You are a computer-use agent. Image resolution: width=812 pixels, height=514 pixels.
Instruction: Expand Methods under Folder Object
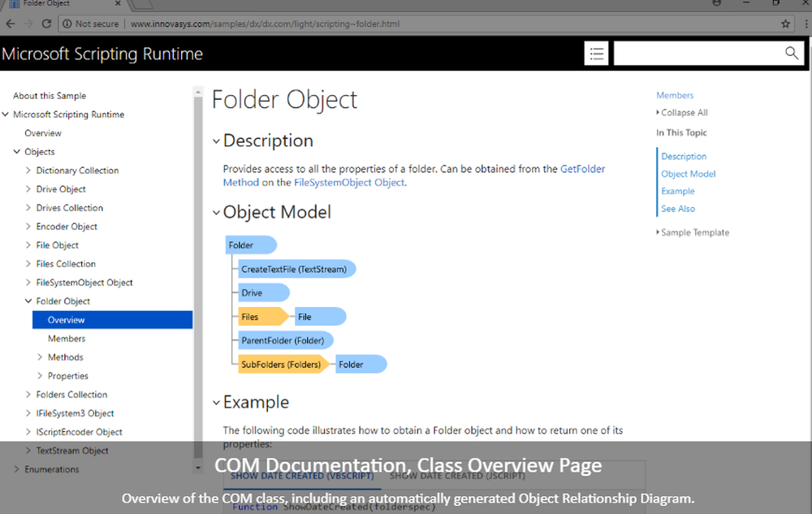(x=40, y=357)
